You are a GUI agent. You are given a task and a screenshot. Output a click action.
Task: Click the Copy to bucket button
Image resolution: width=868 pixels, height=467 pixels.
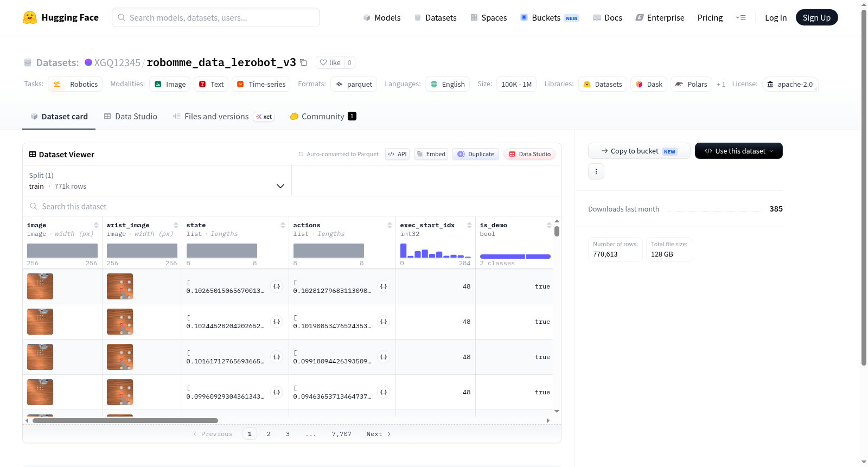point(639,151)
